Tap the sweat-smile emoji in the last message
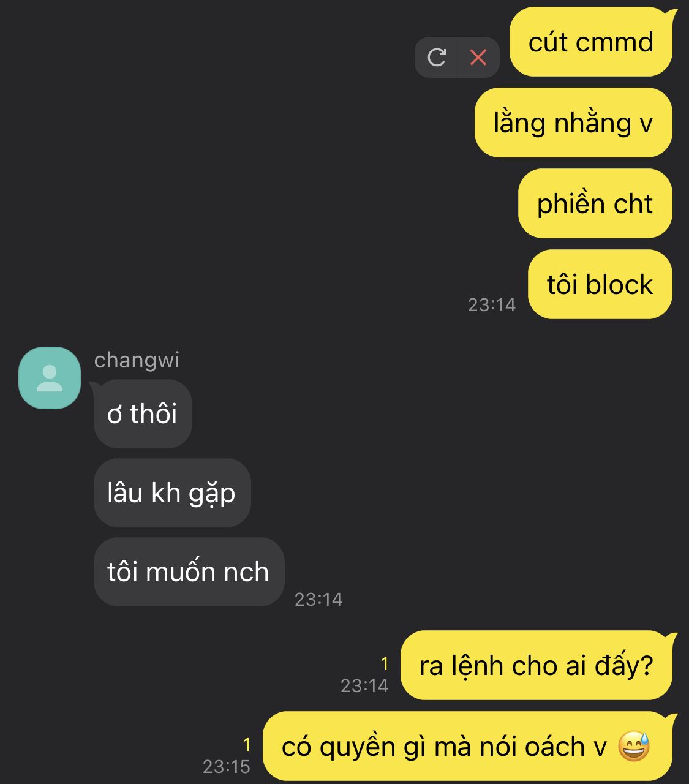 tap(634, 746)
